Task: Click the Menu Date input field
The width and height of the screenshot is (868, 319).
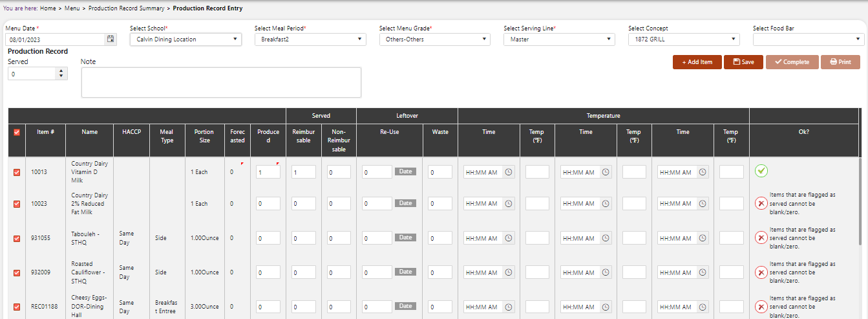Action: [56, 39]
